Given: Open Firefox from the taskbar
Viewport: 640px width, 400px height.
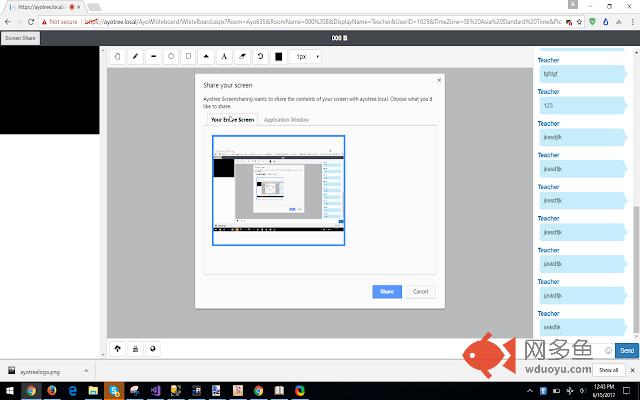Looking at the screenshot, I should pos(52,391).
